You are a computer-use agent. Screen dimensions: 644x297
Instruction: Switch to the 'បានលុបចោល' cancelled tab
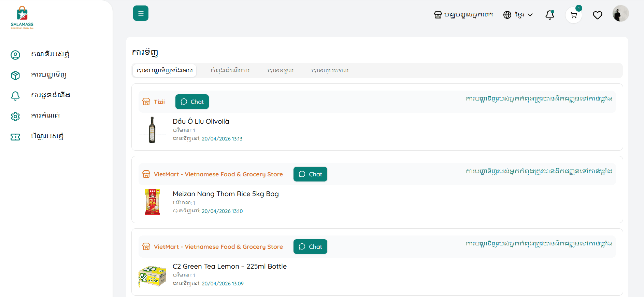(330, 70)
